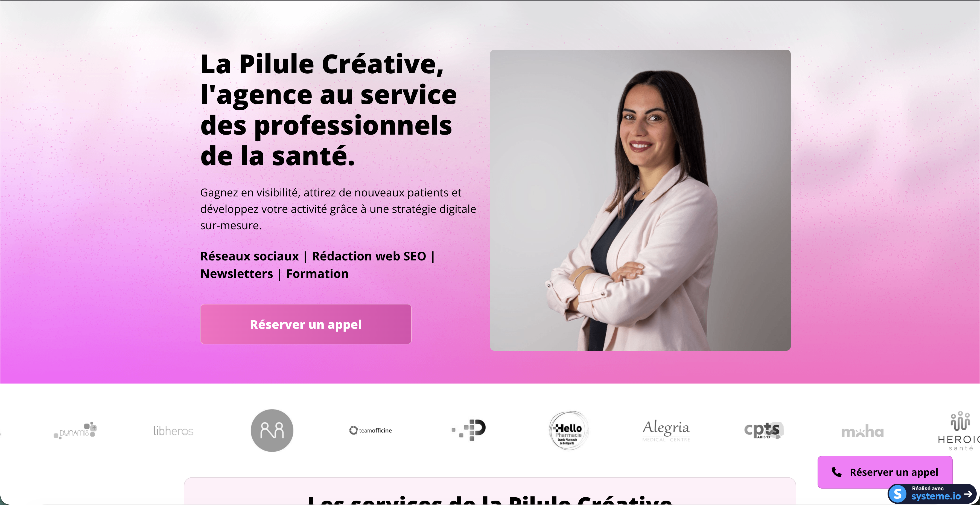Click the teamofficine logo

click(371, 430)
